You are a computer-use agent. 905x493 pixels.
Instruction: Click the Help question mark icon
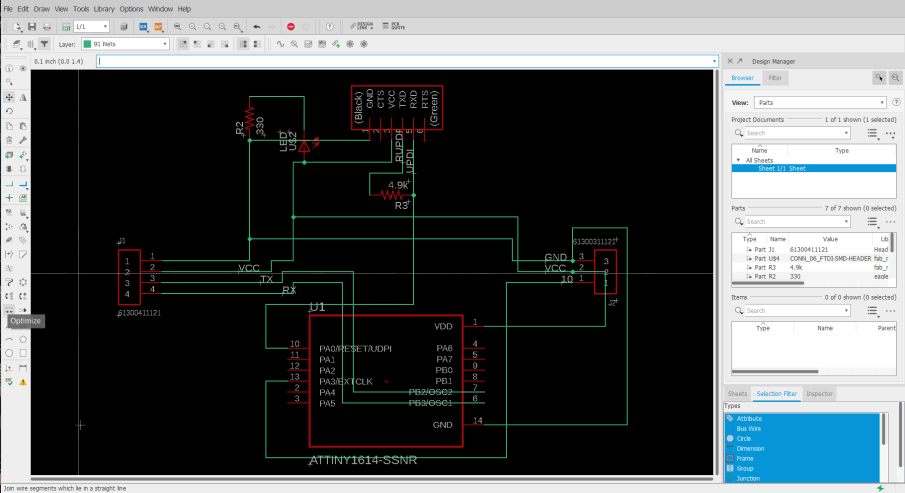coord(330,26)
